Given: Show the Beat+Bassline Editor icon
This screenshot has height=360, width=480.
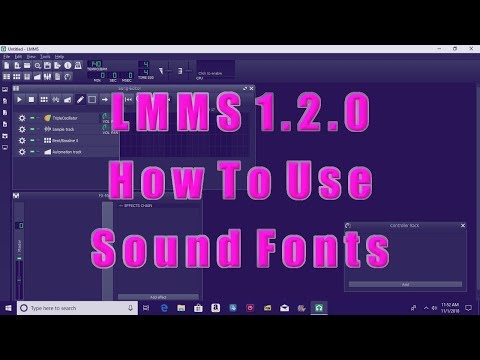Looking at the screenshot, I should click(x=17, y=77).
